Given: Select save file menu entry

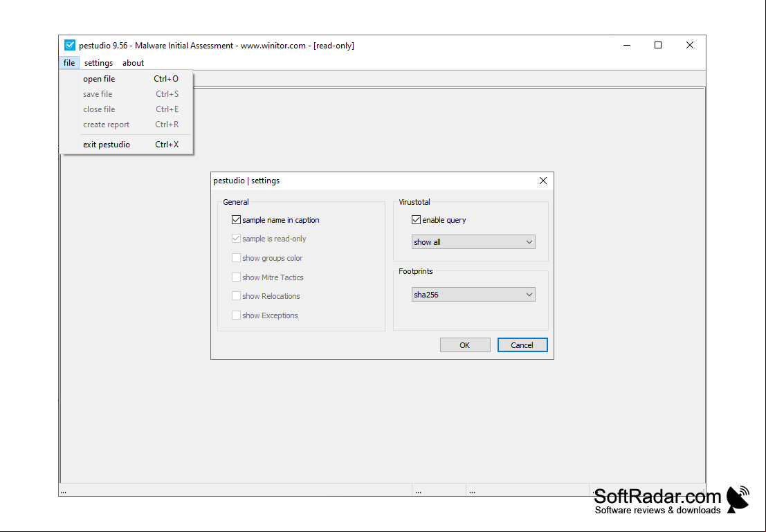Looking at the screenshot, I should (127, 94).
